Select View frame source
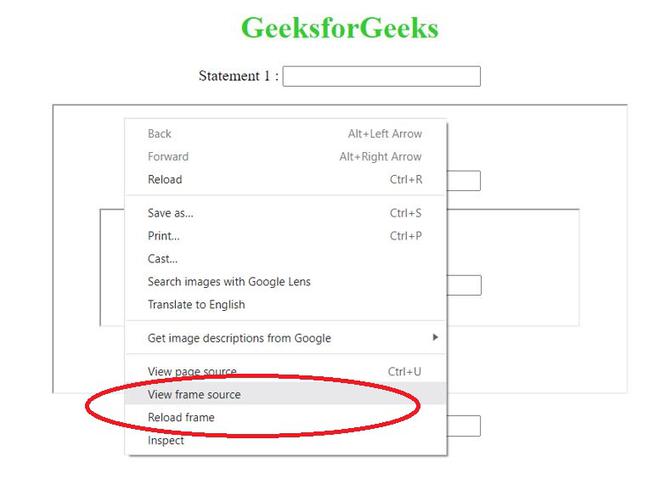Viewport: 660px width, 496px height. click(x=194, y=395)
